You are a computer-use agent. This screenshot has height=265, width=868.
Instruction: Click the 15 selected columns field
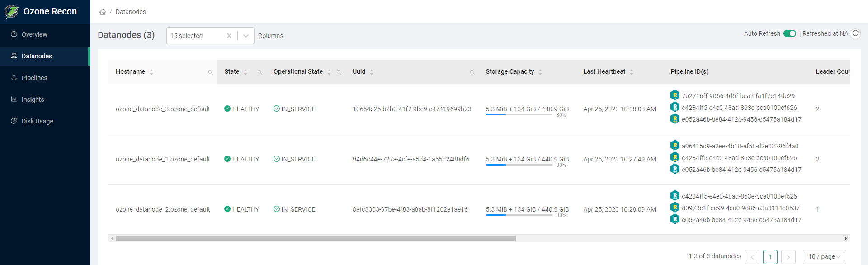click(x=210, y=36)
